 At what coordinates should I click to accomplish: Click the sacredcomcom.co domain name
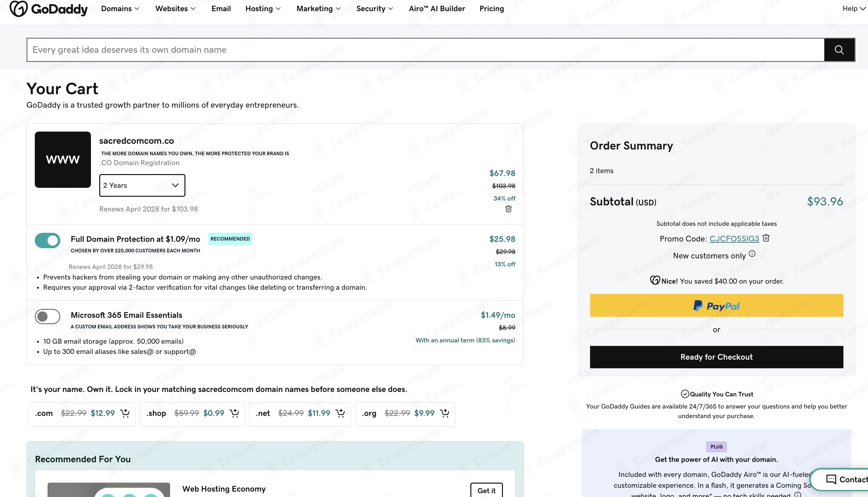[136, 141]
